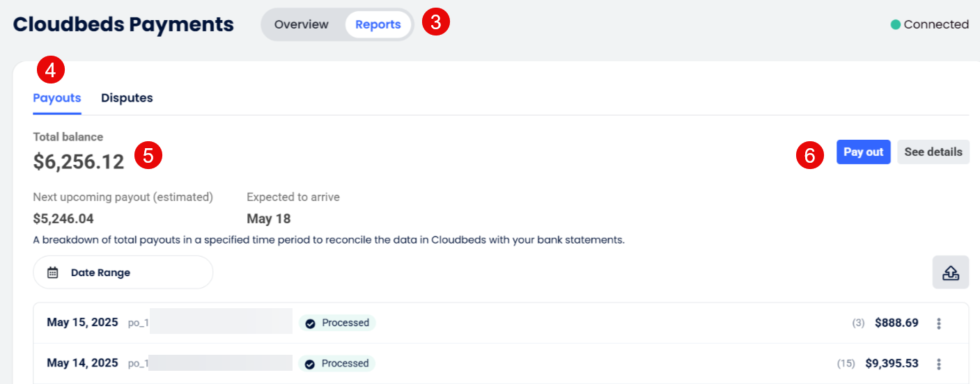The image size is (980, 384).
Task: Click the calendar icon in Date Range
Action: 53,273
